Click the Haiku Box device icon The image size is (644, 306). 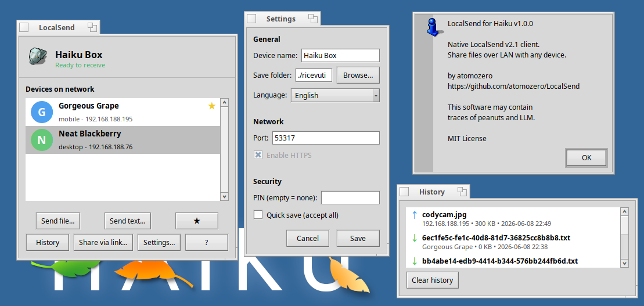click(37, 56)
